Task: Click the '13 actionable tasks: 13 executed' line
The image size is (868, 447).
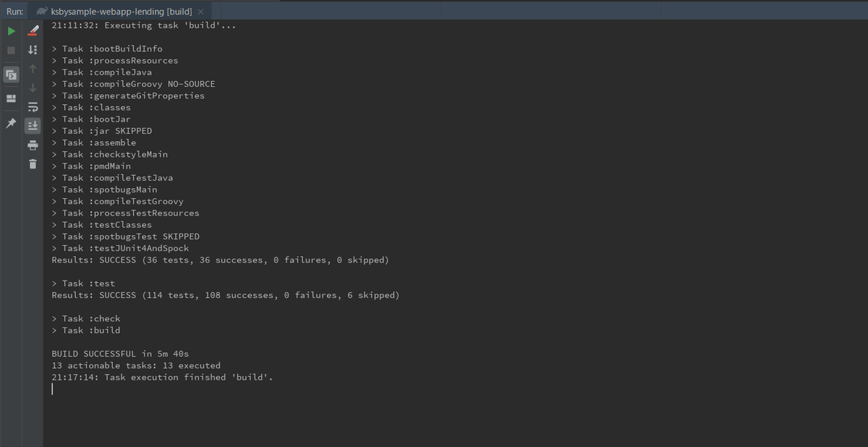Action: (136, 365)
